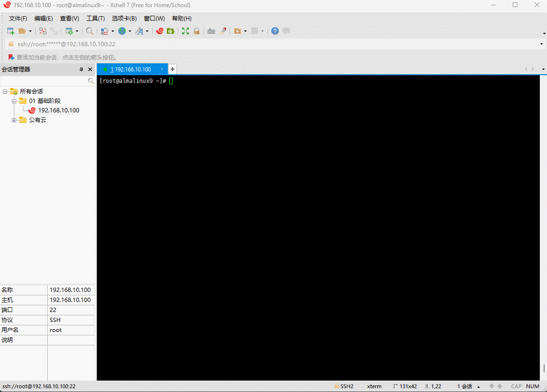This screenshot has width=547, height=392.
Task: Close the session manager panel
Action: pyautogui.click(x=90, y=70)
